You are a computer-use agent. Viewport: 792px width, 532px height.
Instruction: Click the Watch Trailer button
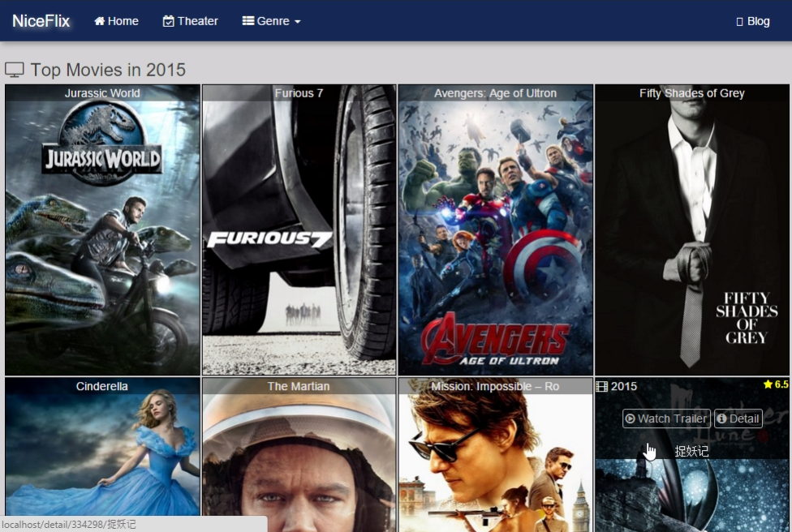(666, 418)
